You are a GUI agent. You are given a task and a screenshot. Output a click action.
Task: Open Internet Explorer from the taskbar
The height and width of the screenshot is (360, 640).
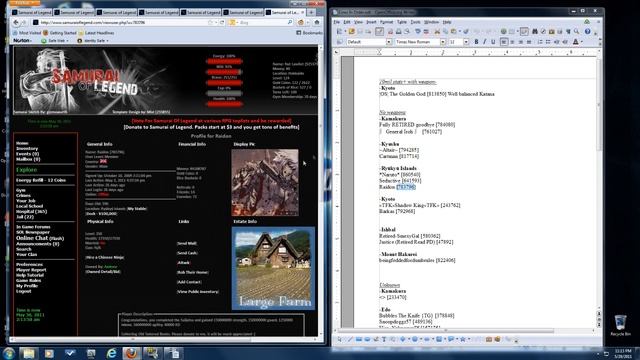[x=111, y=353]
